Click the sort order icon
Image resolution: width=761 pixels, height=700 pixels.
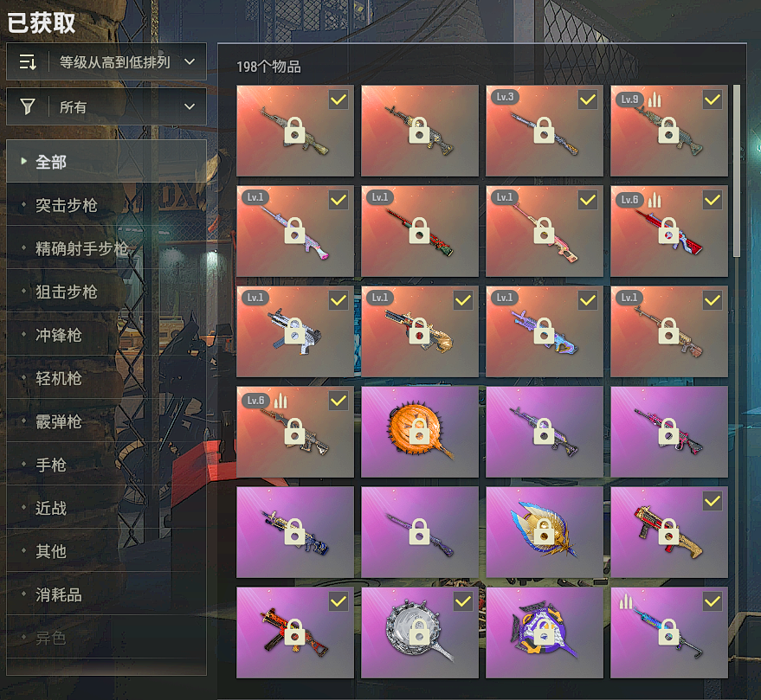point(27,62)
